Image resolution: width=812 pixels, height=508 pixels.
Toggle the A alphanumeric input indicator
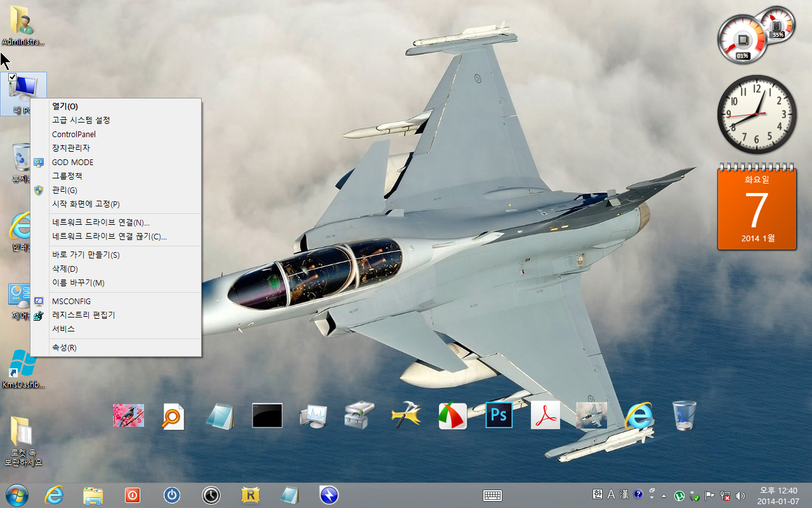coord(612,494)
